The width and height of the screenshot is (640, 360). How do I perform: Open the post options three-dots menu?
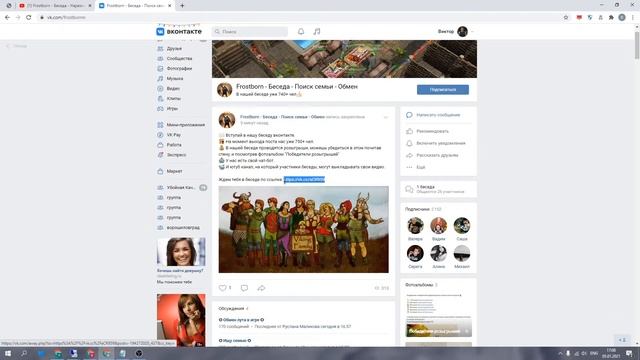point(386,117)
